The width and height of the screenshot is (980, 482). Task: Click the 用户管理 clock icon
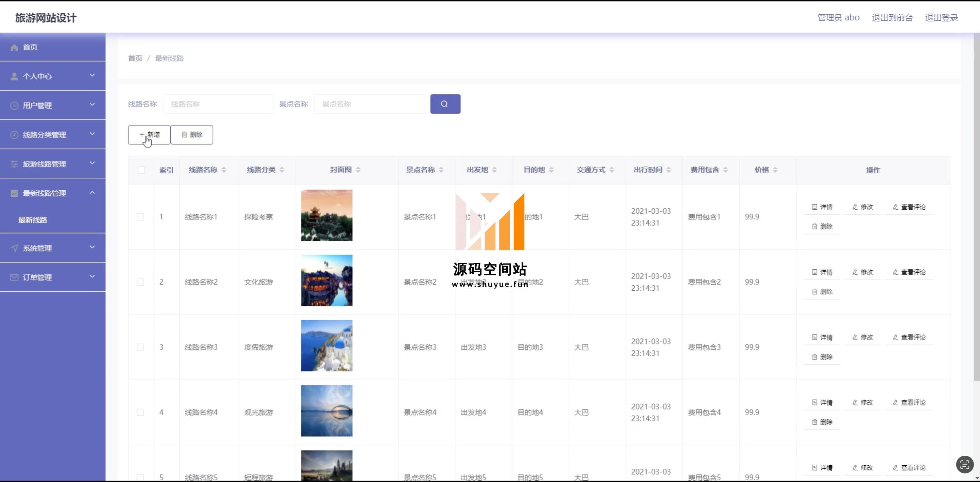point(14,106)
